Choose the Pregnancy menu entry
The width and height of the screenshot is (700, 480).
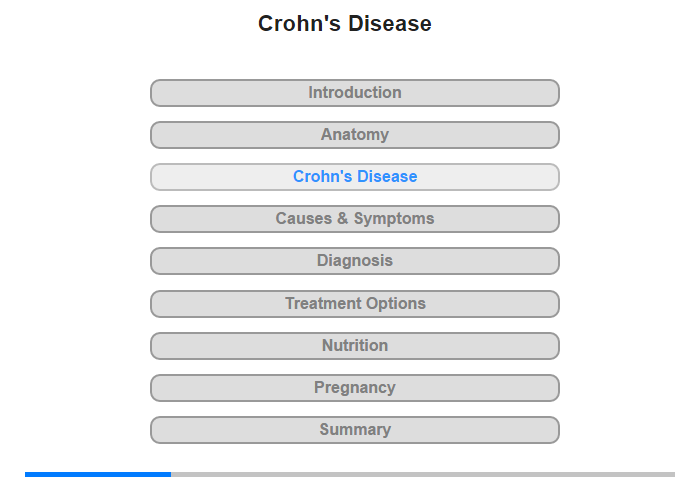click(x=355, y=388)
